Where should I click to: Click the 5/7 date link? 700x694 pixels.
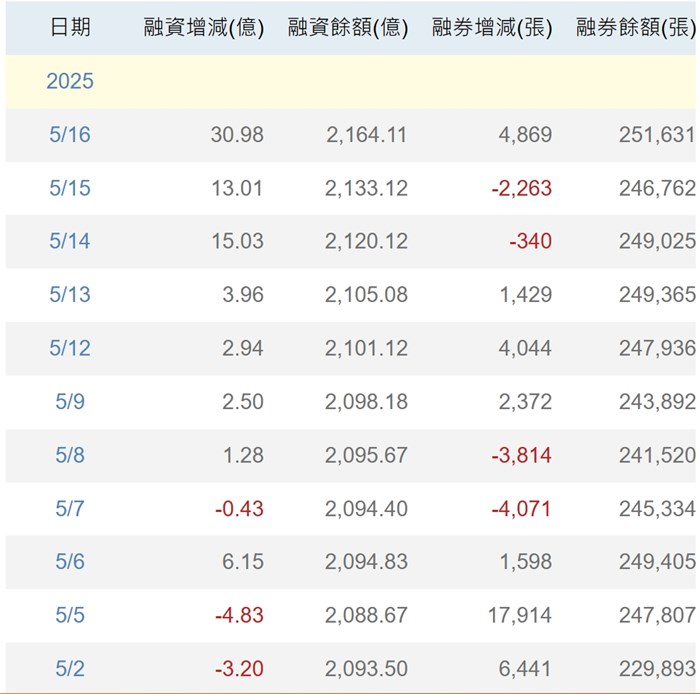tap(70, 509)
